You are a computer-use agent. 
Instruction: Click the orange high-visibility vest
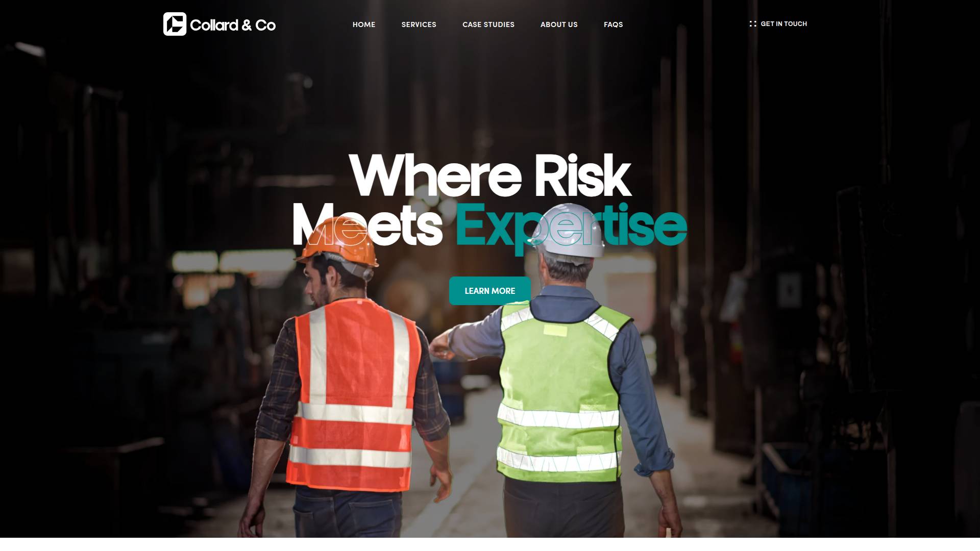353,395
